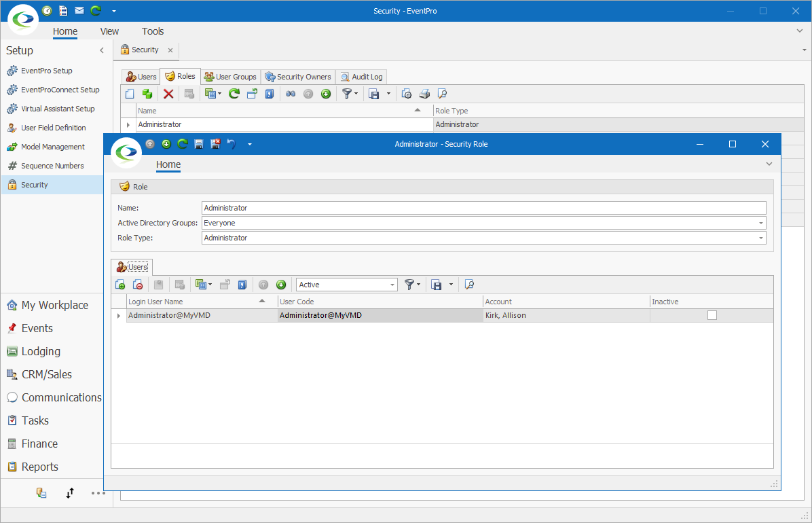Click green down arrow in role Users toolbar
Image resolution: width=812 pixels, height=523 pixels.
click(x=281, y=285)
